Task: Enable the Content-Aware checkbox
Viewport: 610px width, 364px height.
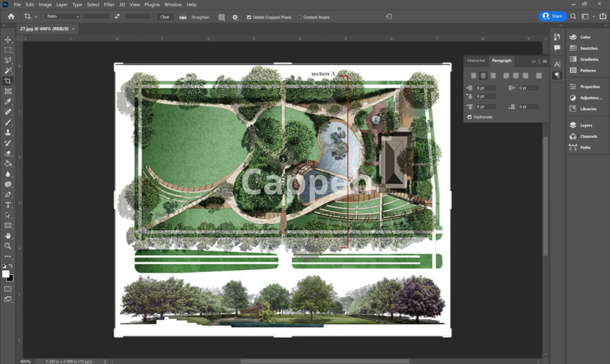Action: tap(300, 17)
